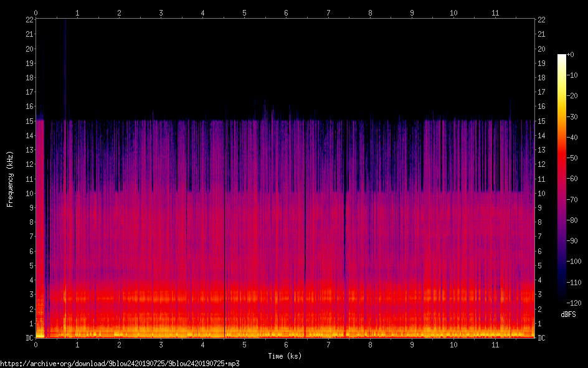This screenshot has width=588, height=368.
Task: Click '2' on the bottom time axis
Action: click(x=119, y=345)
